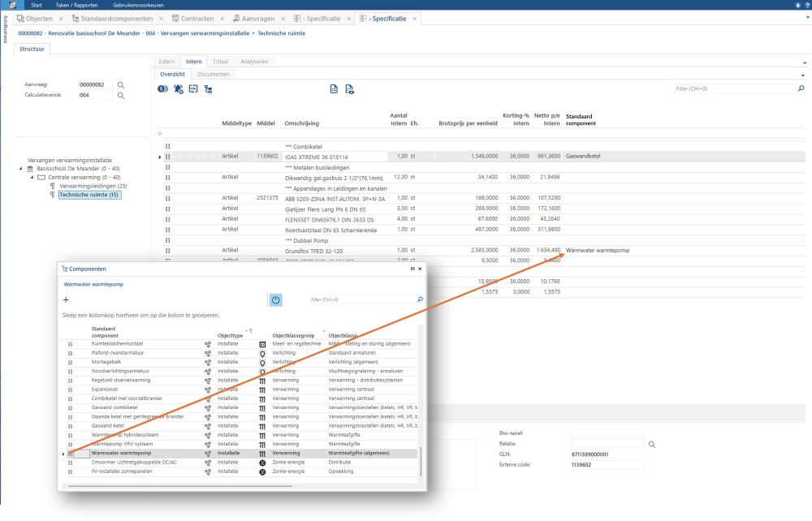Open the dropdown arrow on the Overzicht tab row

803,75
